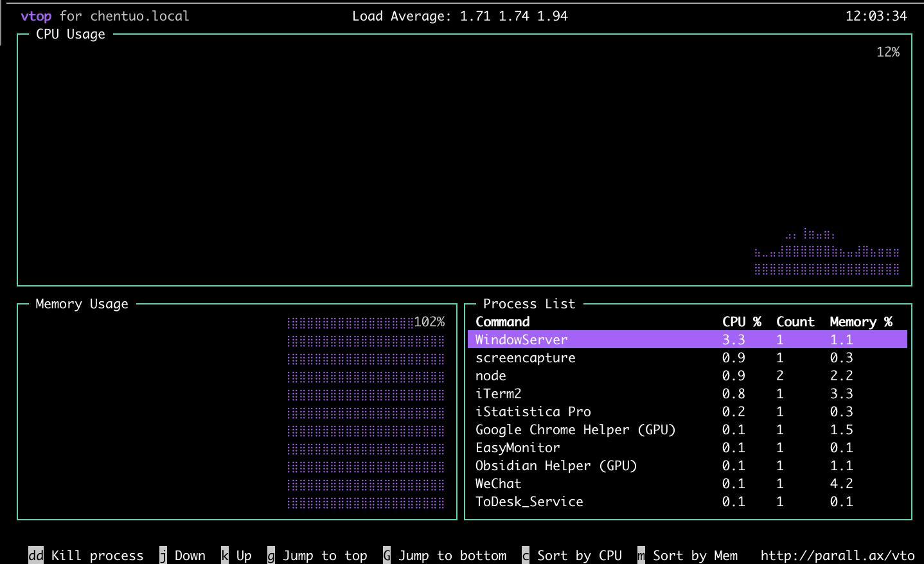Click the Kill process shortcut
This screenshot has width=924, height=564.
tap(86, 556)
